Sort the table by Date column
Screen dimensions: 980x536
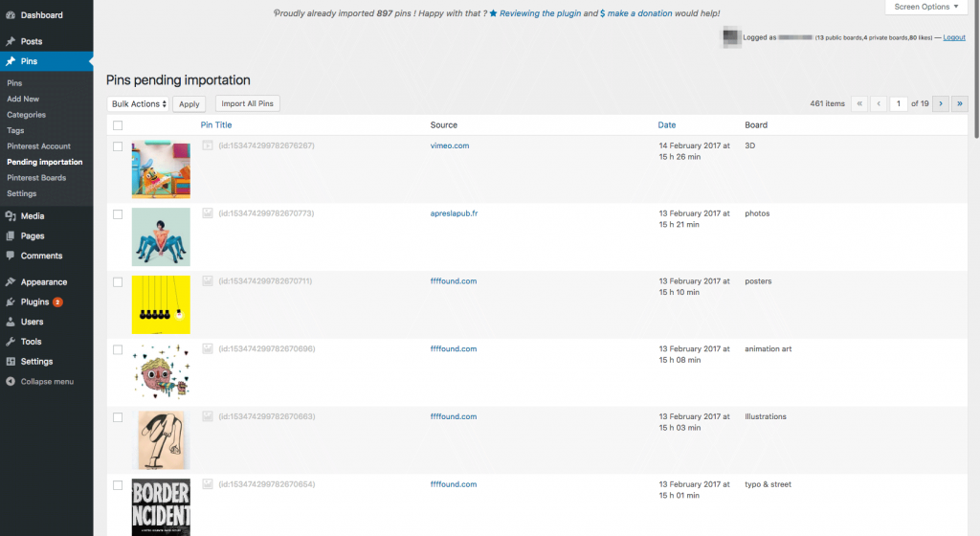click(x=666, y=125)
